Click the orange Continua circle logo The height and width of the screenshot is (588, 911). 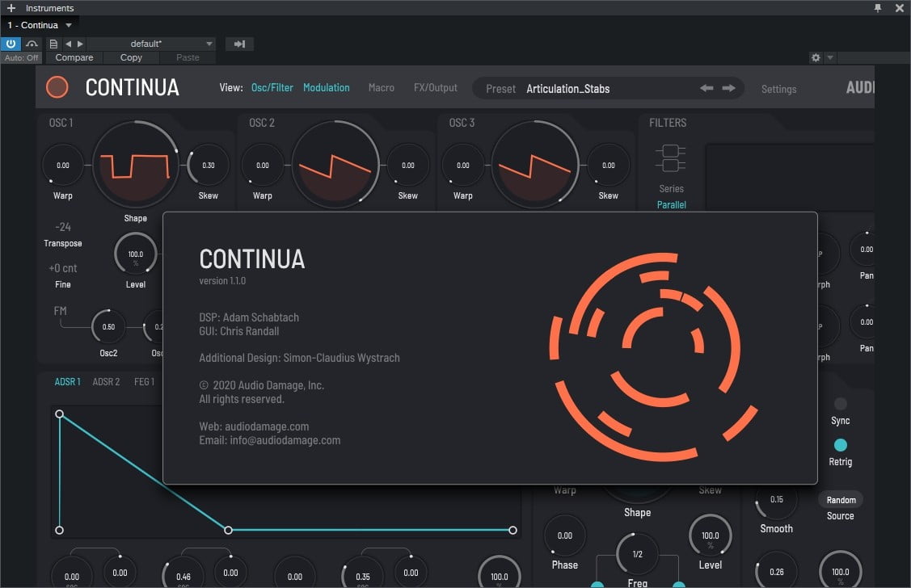point(57,87)
